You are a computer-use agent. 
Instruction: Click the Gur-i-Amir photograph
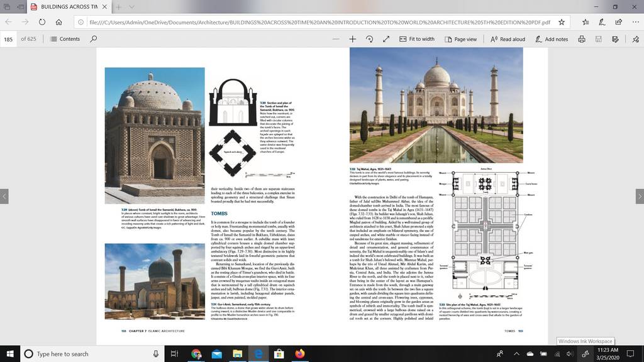[x=155, y=282]
